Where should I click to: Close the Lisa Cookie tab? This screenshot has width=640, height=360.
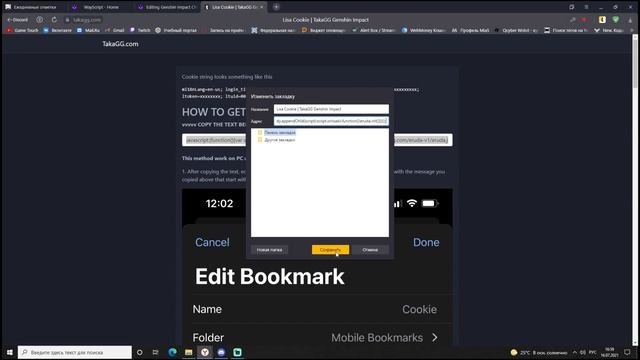[x=262, y=7]
